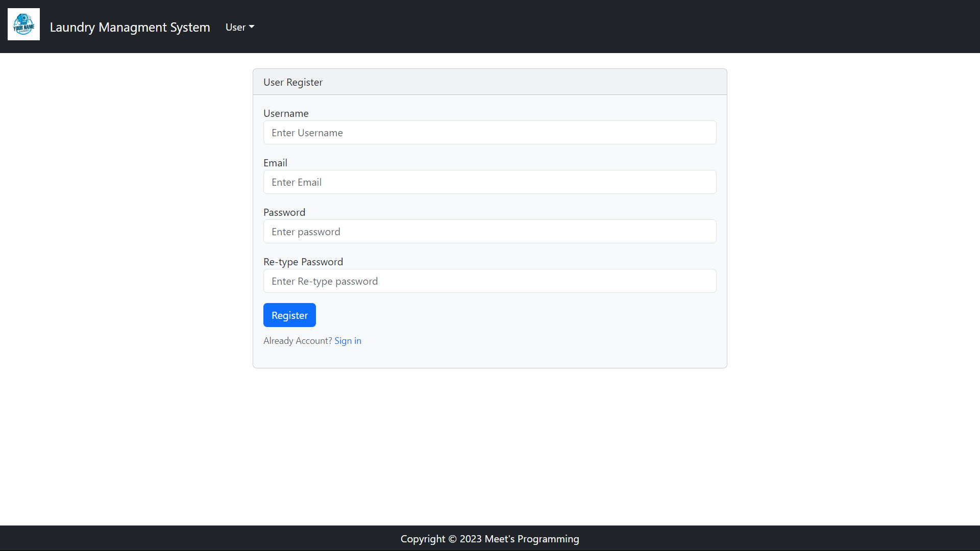Click the User Register card header text
The image size is (980, 551).
tap(293, 82)
